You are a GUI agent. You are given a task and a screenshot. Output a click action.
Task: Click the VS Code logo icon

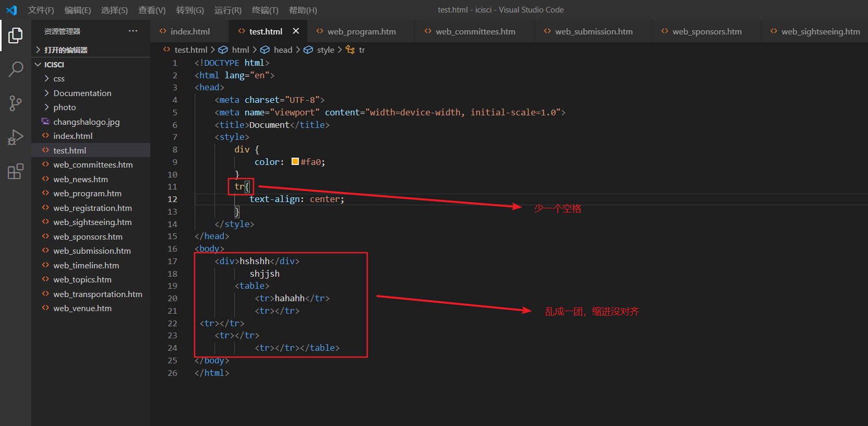[11, 10]
